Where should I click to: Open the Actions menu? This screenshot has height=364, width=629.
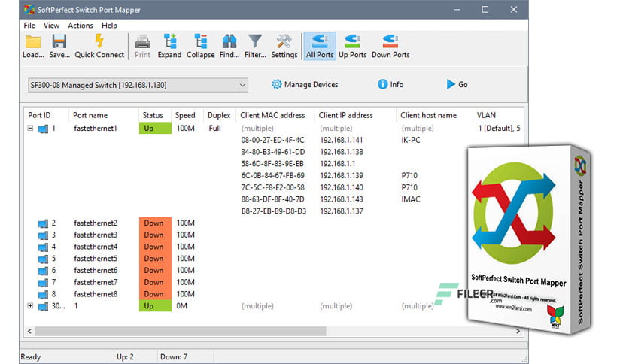[x=81, y=26]
